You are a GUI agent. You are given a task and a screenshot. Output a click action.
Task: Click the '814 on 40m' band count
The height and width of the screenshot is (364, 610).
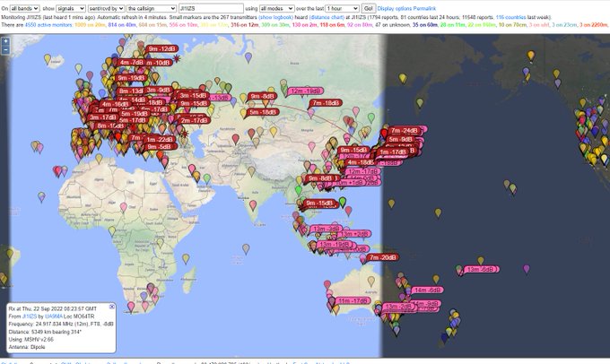coord(122,25)
